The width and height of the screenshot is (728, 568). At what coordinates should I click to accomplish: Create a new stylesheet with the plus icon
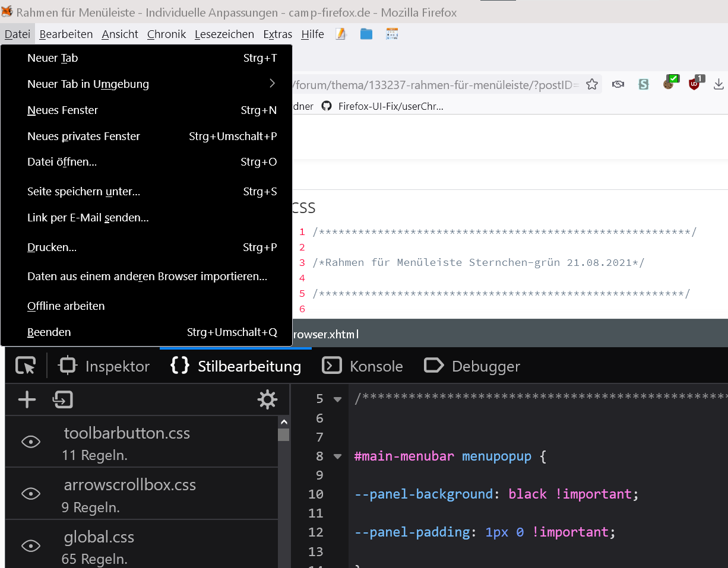27,400
